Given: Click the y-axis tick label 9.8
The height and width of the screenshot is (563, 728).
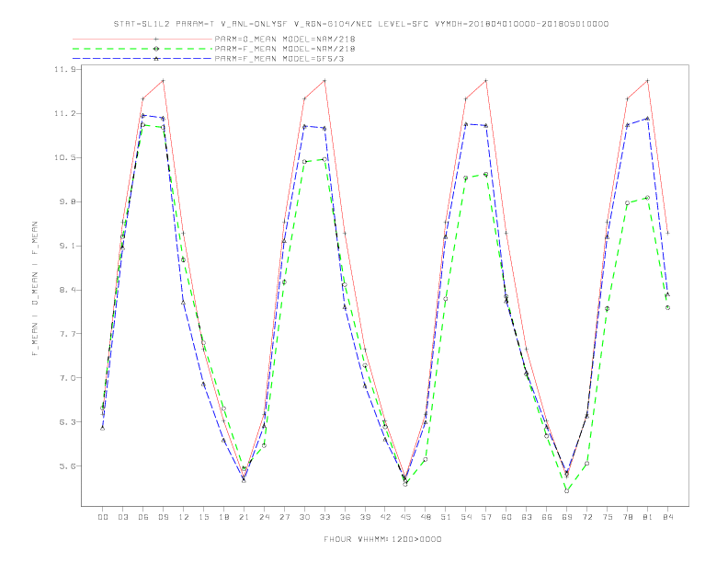Looking at the screenshot, I should (68, 201).
